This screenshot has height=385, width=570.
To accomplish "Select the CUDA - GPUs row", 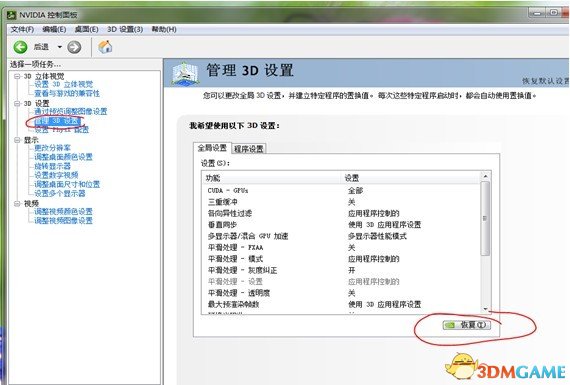I will coord(341,191).
